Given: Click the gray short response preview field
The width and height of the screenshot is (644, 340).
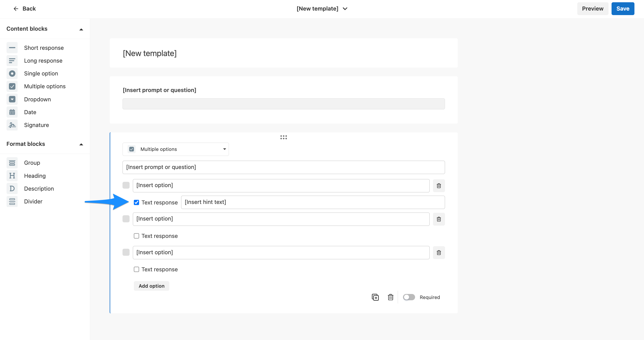Looking at the screenshot, I should pyautogui.click(x=284, y=104).
